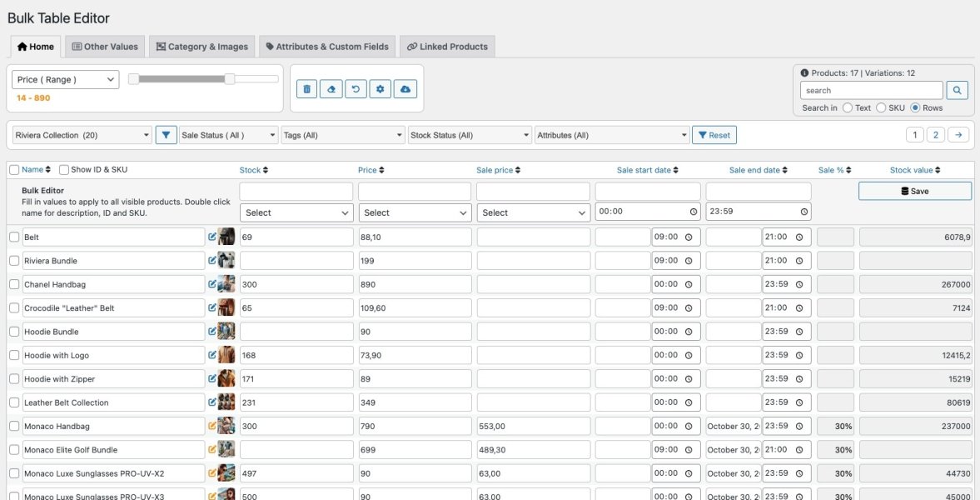Switch to the Linked Products tab
The image size is (980, 500).
click(x=447, y=46)
